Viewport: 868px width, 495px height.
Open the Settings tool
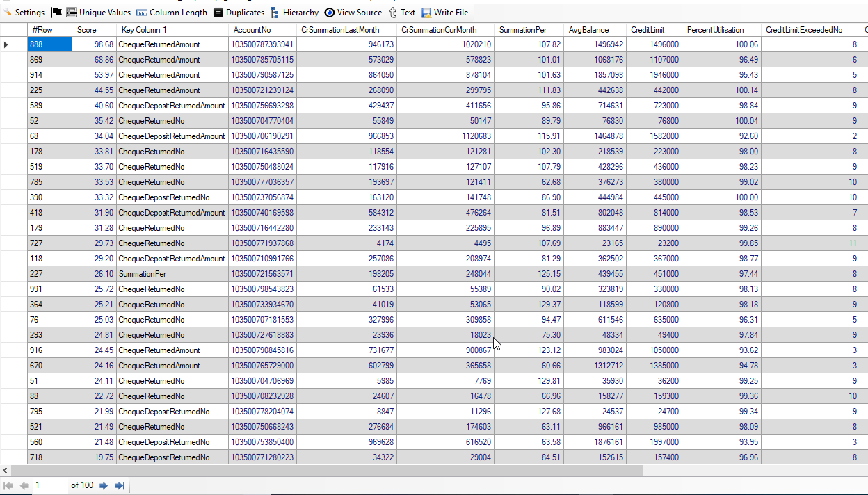click(24, 13)
